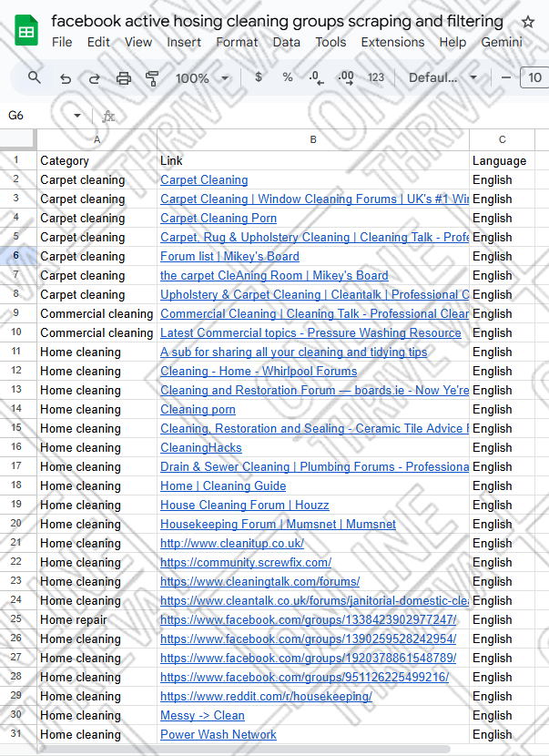Print the spreadsheet
The height and width of the screenshot is (756, 549).
click(124, 77)
